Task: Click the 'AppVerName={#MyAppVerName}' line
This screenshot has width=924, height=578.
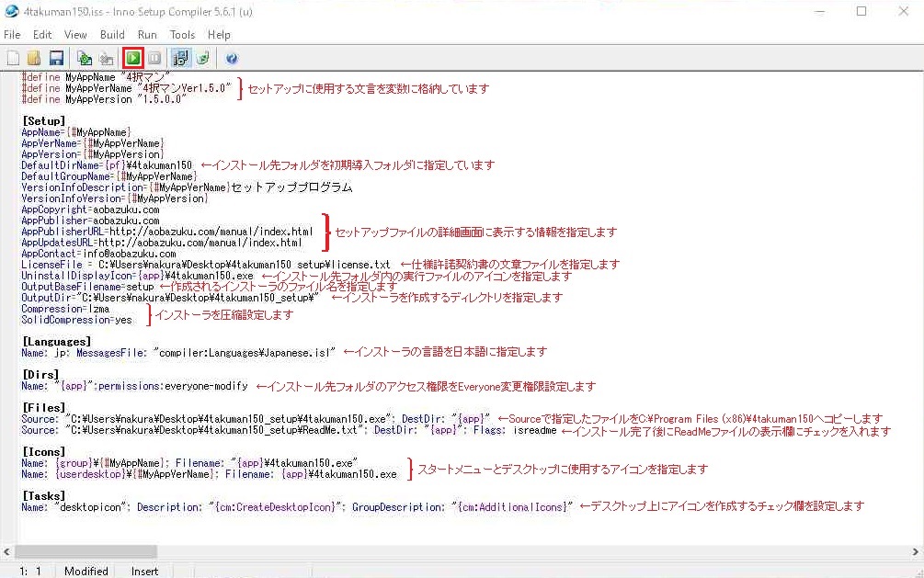Action: point(93,143)
